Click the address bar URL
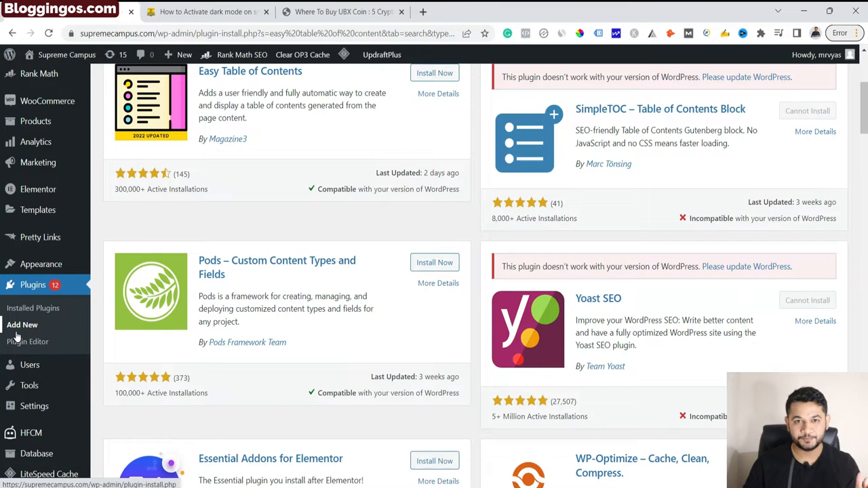The height and width of the screenshot is (488, 868). pos(267,33)
